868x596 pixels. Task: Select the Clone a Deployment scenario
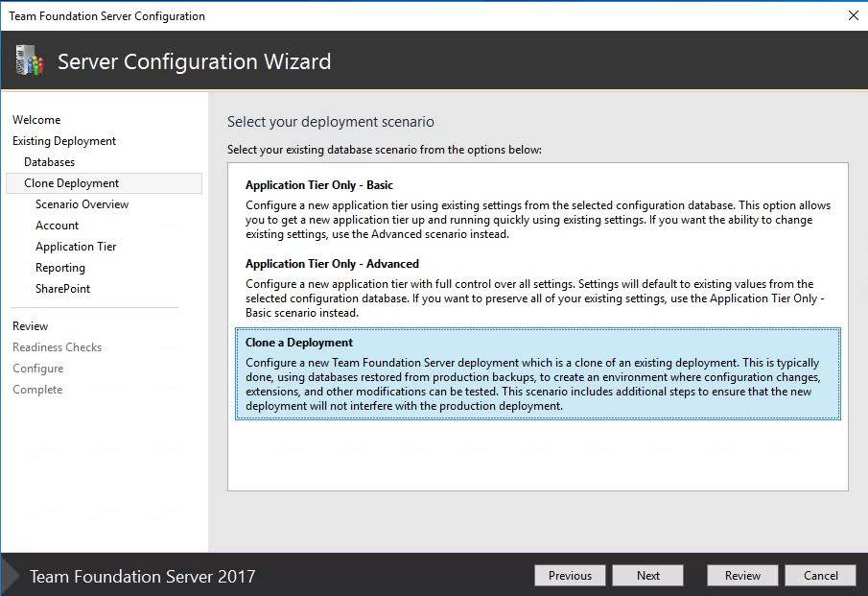538,374
